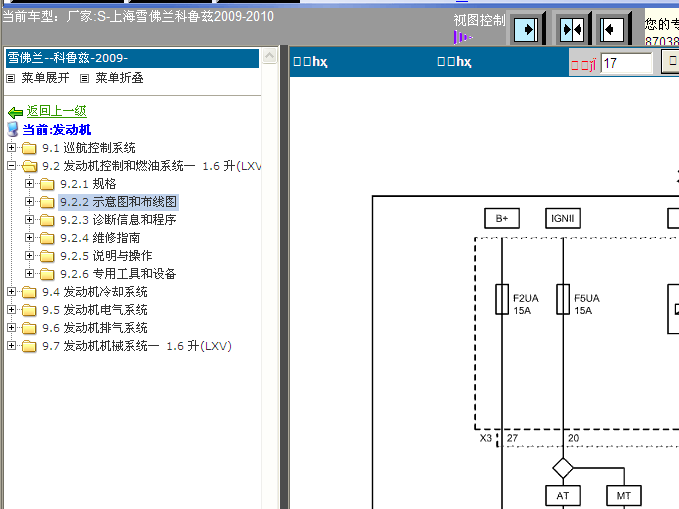Click folder icon of 9.2.2 示意图和布线图

pyautogui.click(x=47, y=202)
